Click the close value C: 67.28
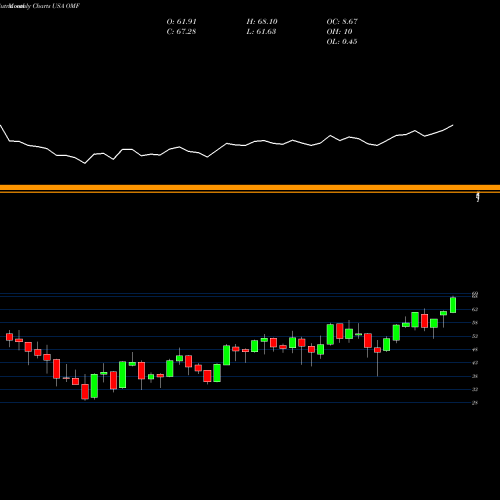Viewport: 500px width, 500px height. coord(181,32)
